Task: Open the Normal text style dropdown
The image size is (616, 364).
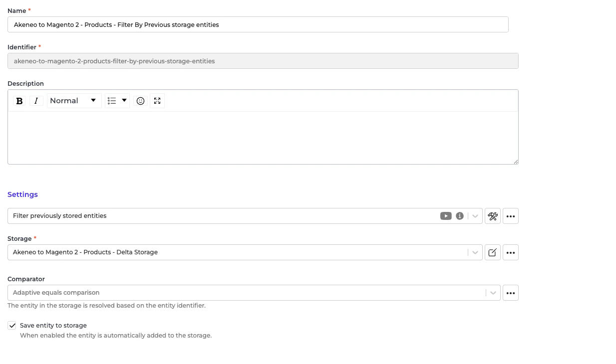Action: [74, 101]
